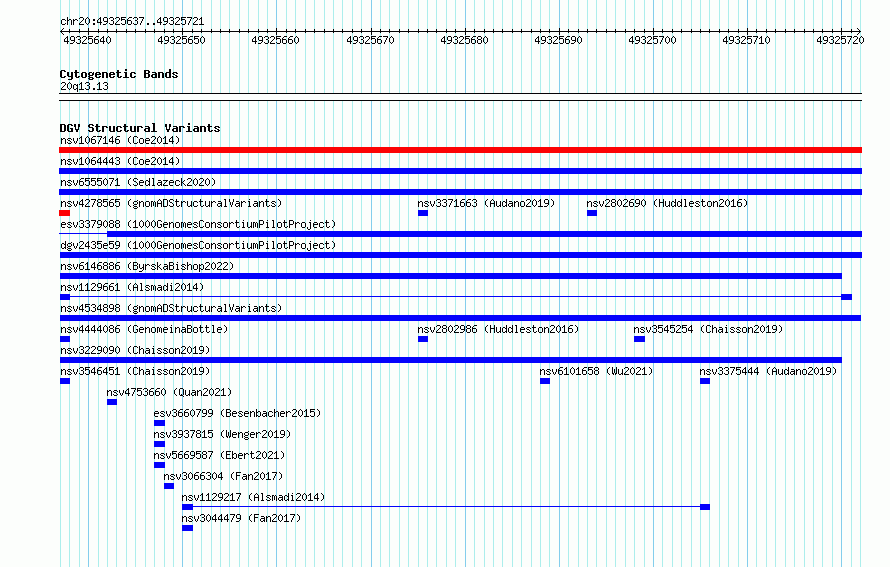Click the nsv1129661 (Alsmadi2014) label
This screenshot has width=890, height=567.
coord(132,287)
